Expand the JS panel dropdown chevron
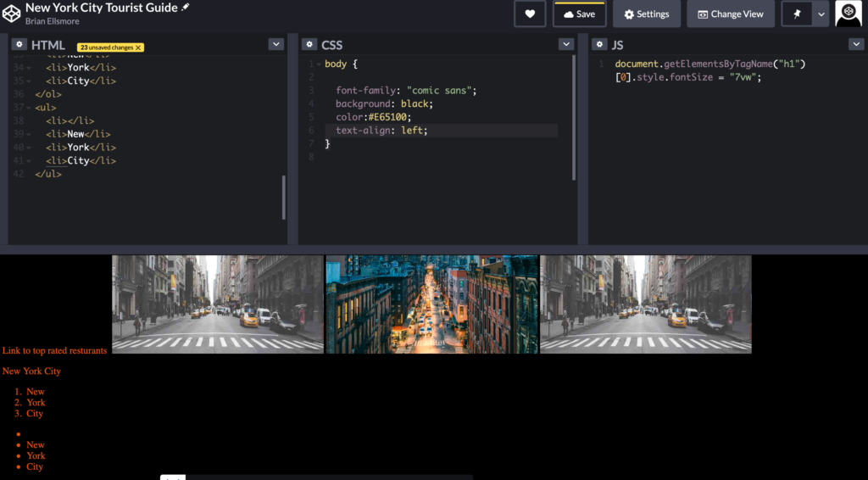The image size is (868, 480). (856, 44)
